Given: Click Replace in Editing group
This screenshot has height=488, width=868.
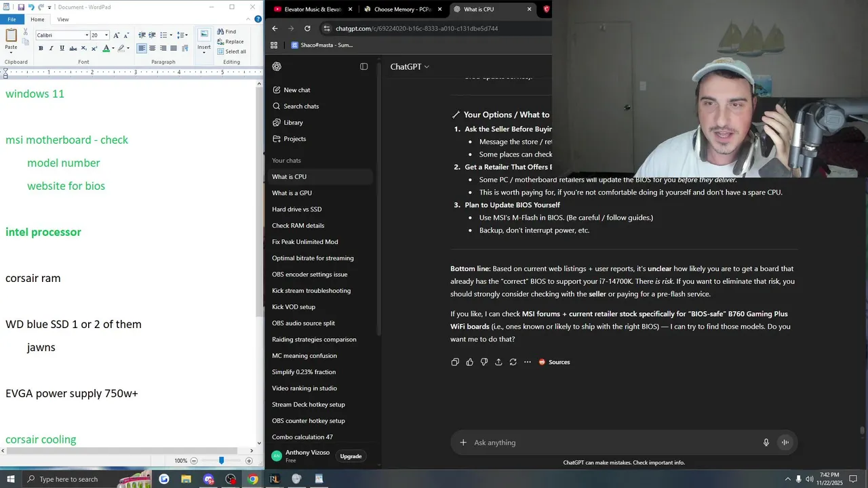Looking at the screenshot, I should tap(230, 41).
